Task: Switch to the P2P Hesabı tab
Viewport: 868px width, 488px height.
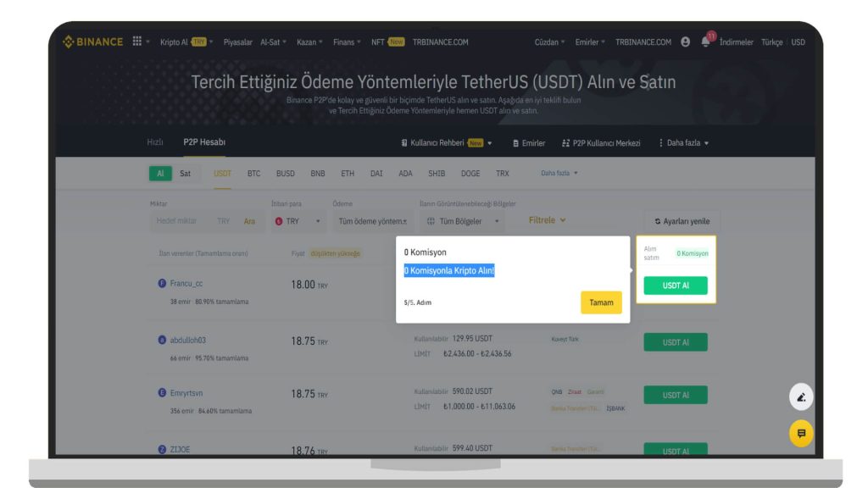Action: coord(204,142)
